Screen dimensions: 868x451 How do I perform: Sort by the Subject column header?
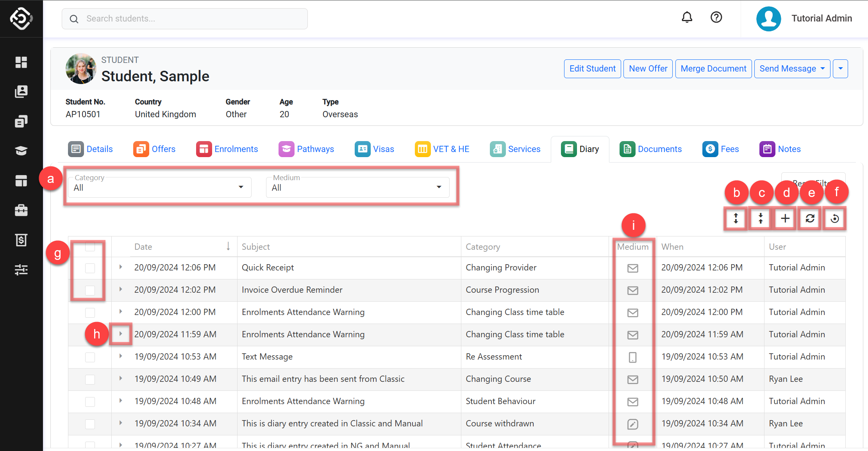click(256, 247)
